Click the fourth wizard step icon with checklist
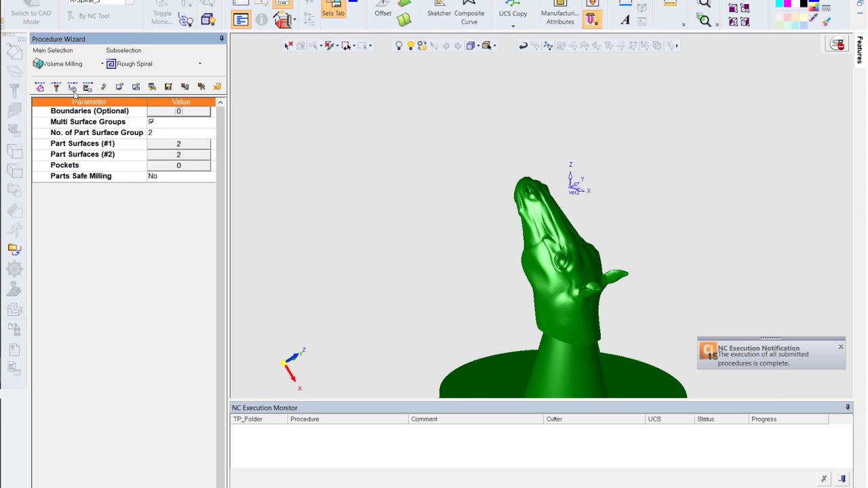Screen dimensions: 868x488 coord(87,87)
